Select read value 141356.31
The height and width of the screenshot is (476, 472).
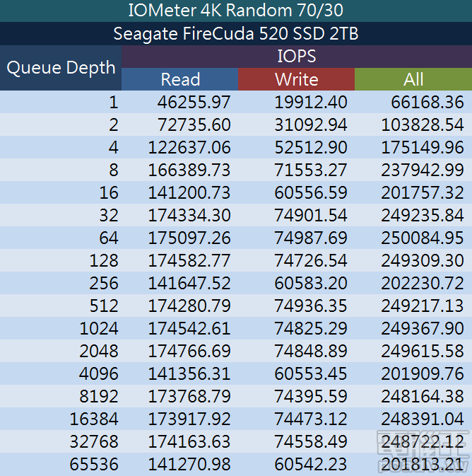[x=189, y=373]
